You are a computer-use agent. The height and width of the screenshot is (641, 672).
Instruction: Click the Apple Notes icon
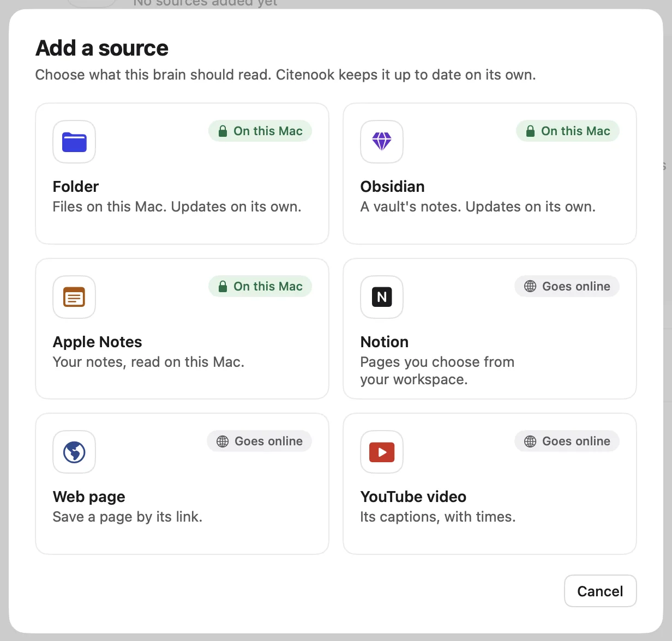point(74,297)
